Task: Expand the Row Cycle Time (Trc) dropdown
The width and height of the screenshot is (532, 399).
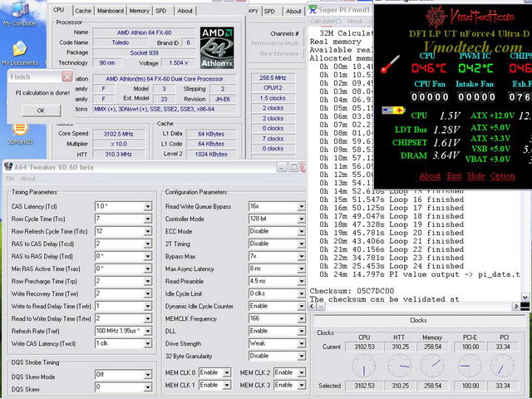Action: [x=148, y=219]
